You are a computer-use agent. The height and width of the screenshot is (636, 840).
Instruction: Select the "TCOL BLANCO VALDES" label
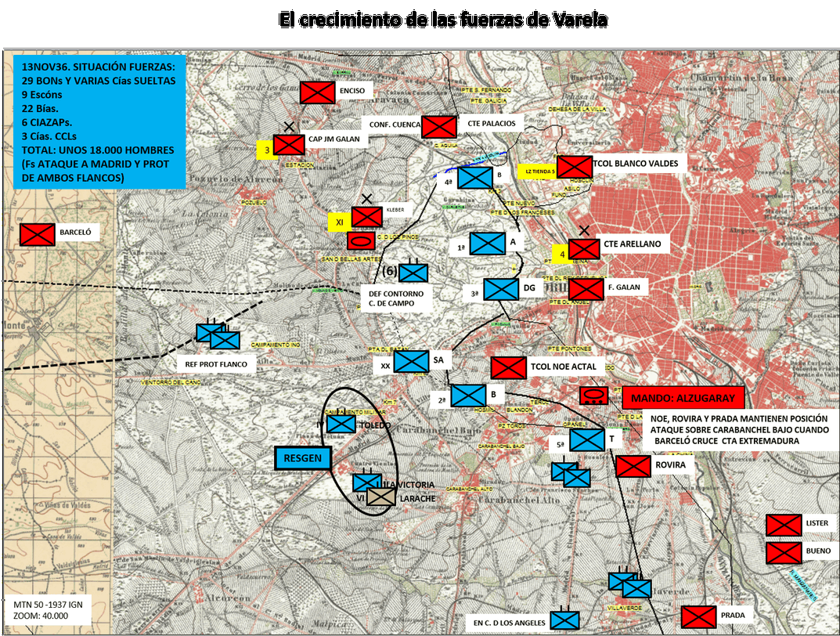[636, 164]
